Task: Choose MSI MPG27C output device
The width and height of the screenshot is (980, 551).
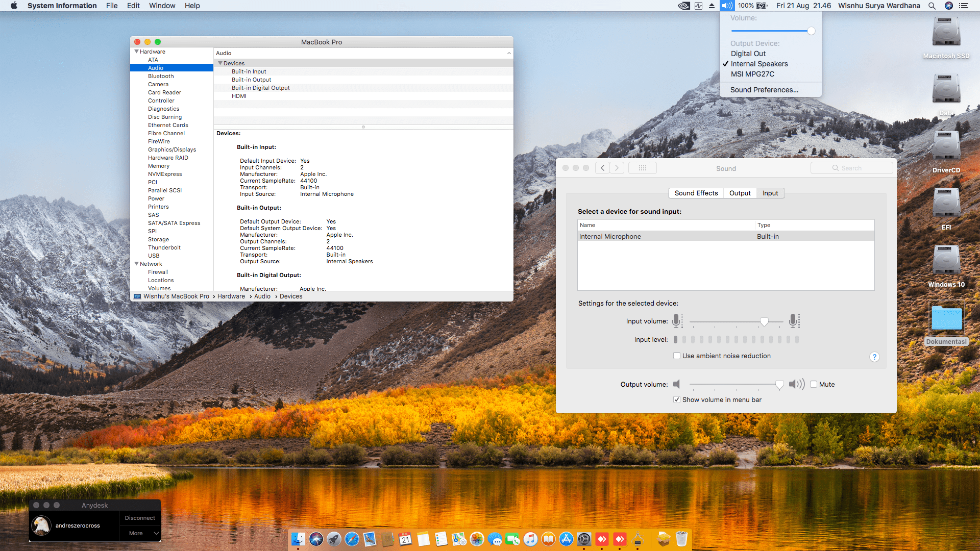Action: (x=752, y=74)
